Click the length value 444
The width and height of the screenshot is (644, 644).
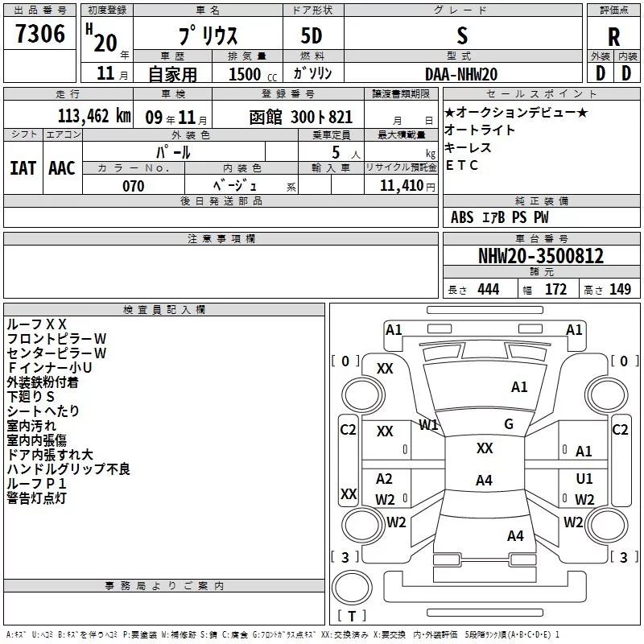point(489,290)
